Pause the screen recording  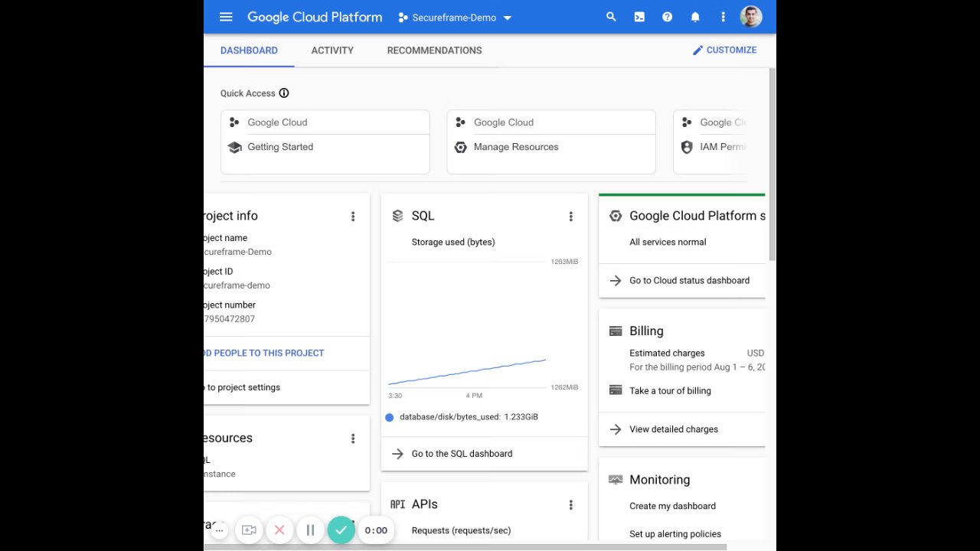[310, 530]
